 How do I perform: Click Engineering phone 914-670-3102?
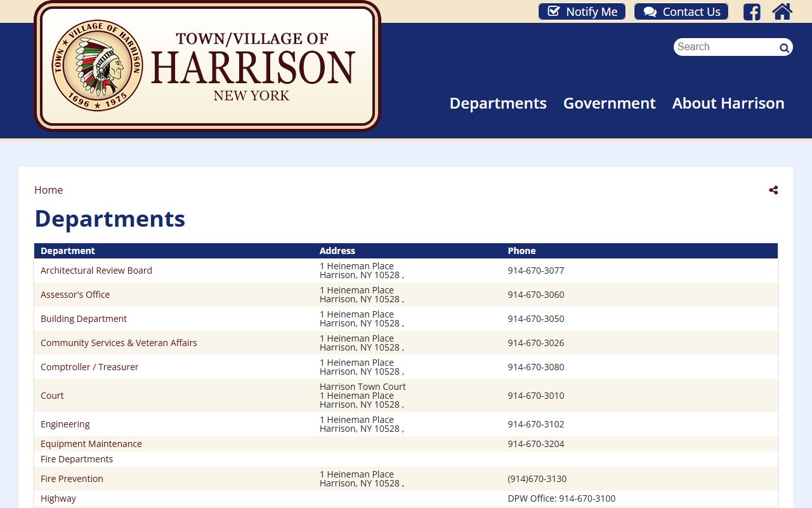coord(536,424)
